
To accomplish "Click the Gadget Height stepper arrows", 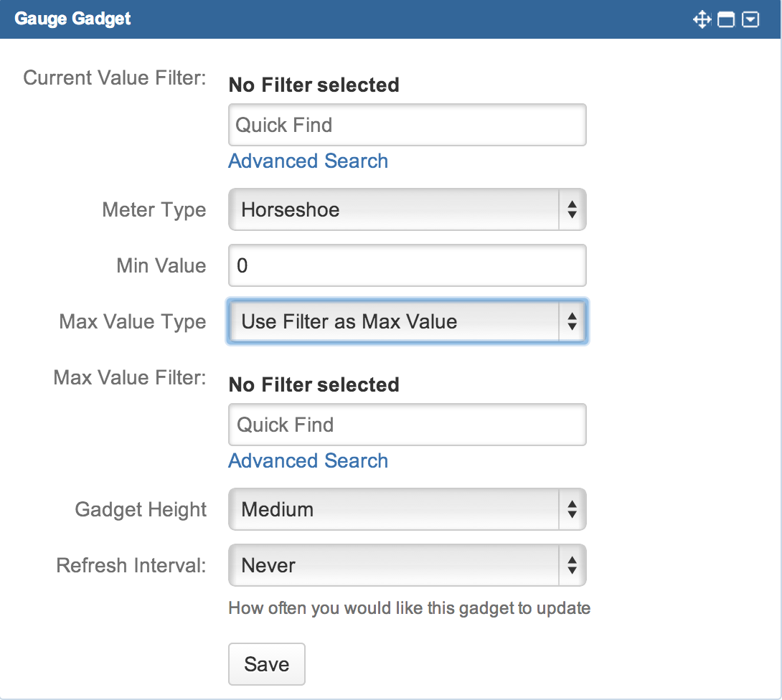I will click(x=572, y=509).
